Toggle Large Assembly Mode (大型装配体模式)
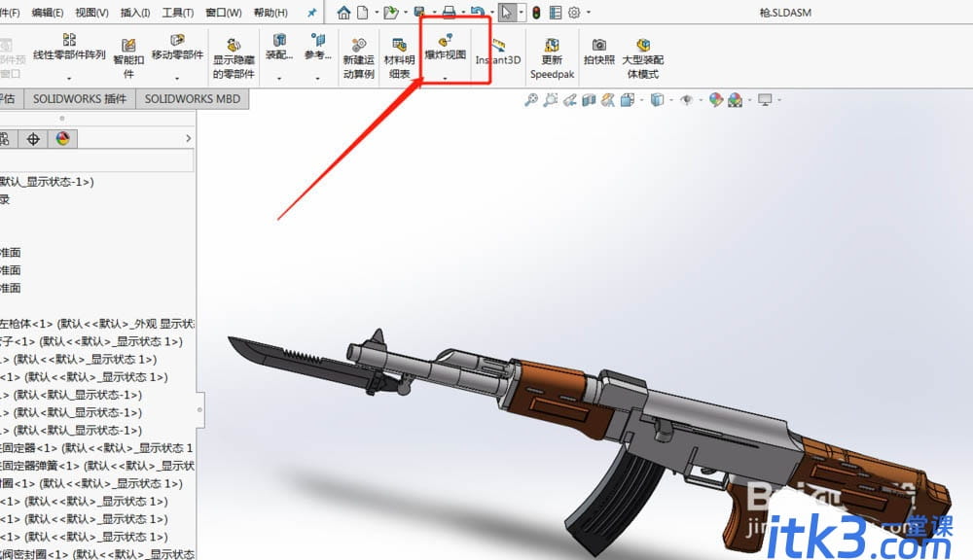The width and height of the screenshot is (973, 560). (643, 59)
